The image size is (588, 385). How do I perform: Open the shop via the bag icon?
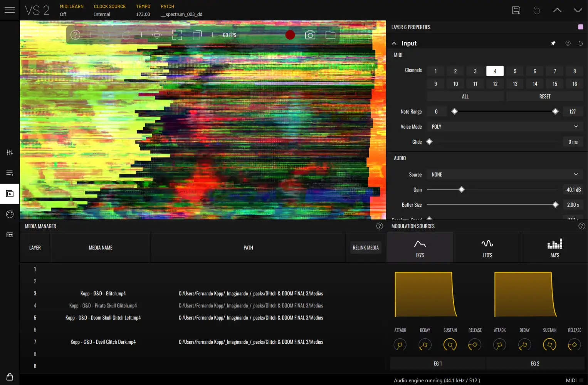pyautogui.click(x=10, y=376)
